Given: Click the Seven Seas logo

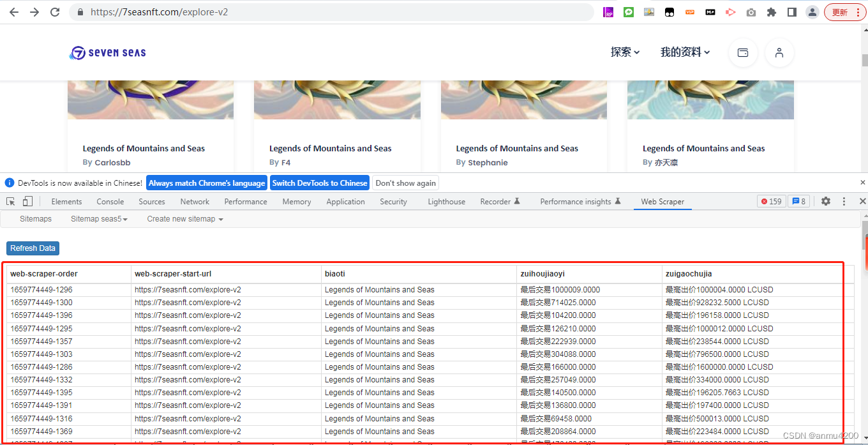Looking at the screenshot, I should click(108, 53).
